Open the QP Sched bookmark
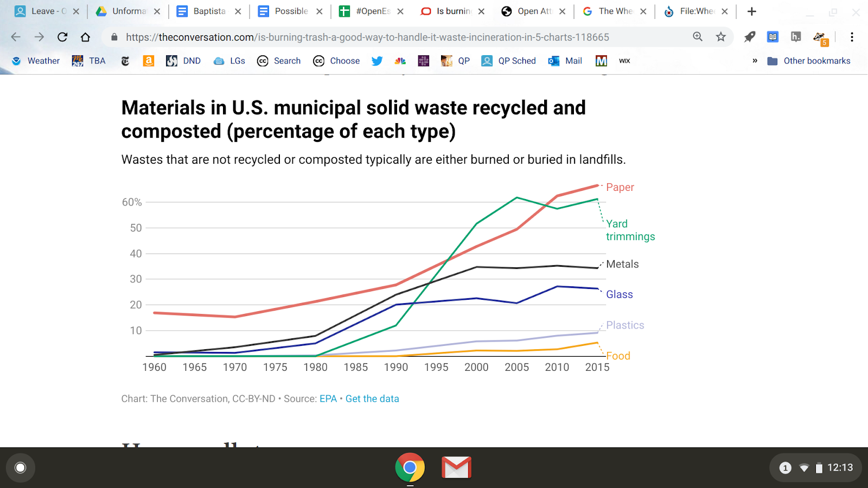 click(x=509, y=61)
